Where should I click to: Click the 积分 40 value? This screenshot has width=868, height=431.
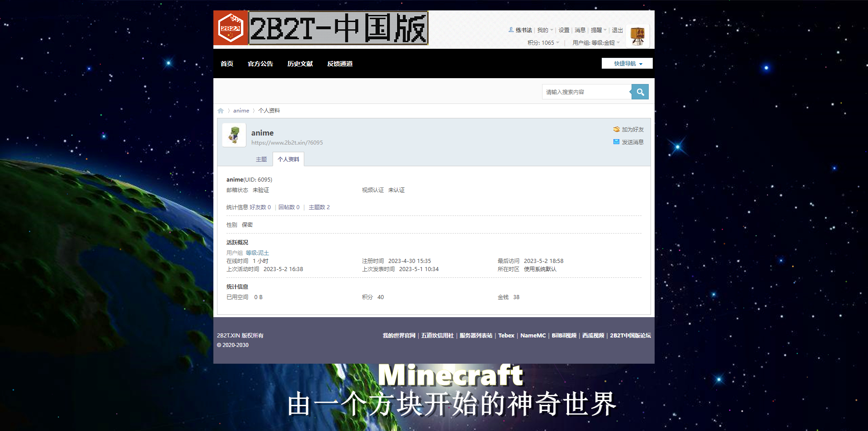[x=381, y=297]
